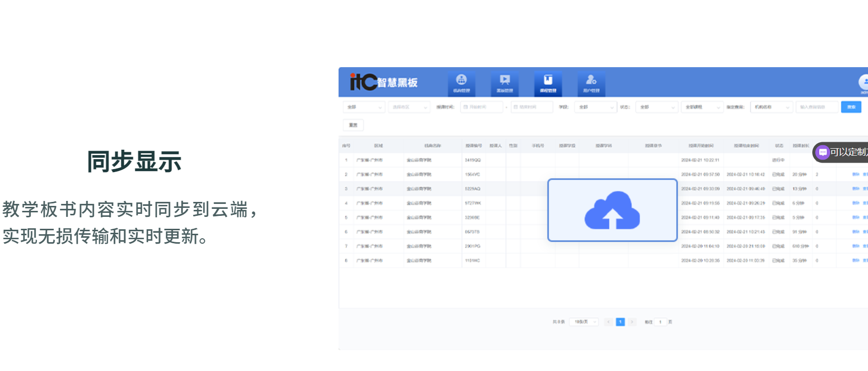
Task: Click the go-to page number input
Action: pyautogui.click(x=660, y=322)
